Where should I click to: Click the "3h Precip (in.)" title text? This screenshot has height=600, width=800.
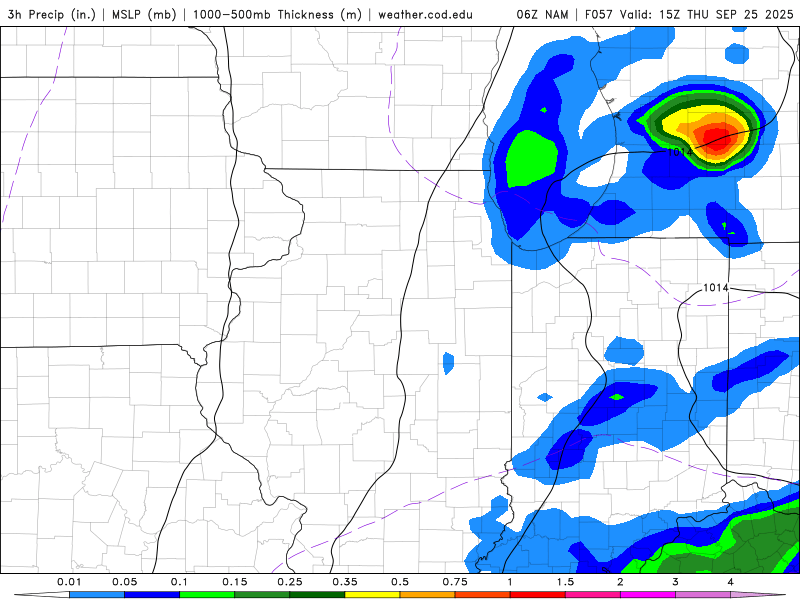pos(52,14)
